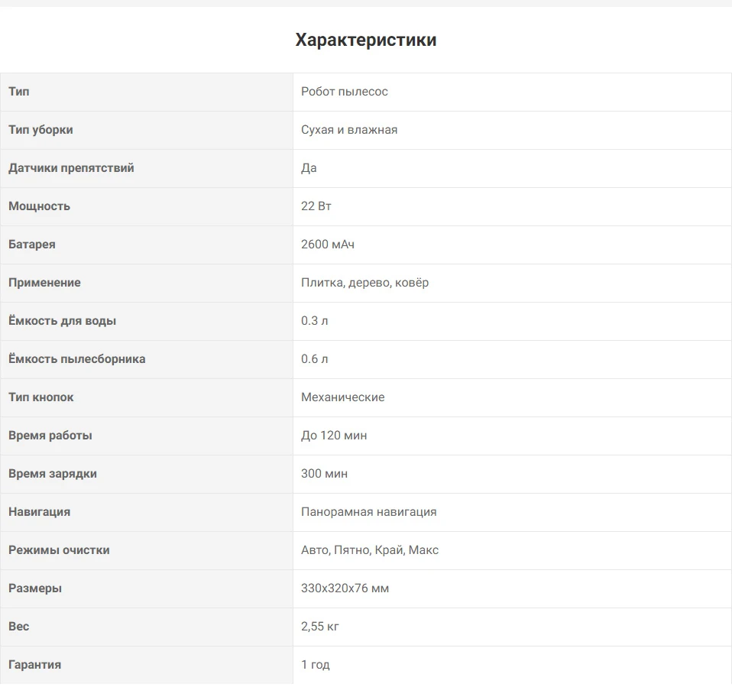Viewport: 732px width, 700px height.
Task: Select the Тип уборки label
Action: click(40, 130)
